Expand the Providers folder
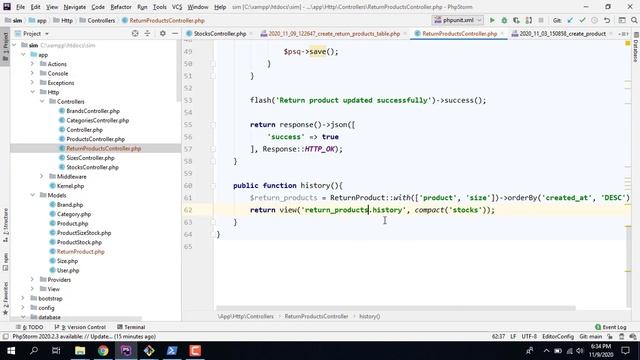Viewport: 640px width, 360px height. click(32, 280)
